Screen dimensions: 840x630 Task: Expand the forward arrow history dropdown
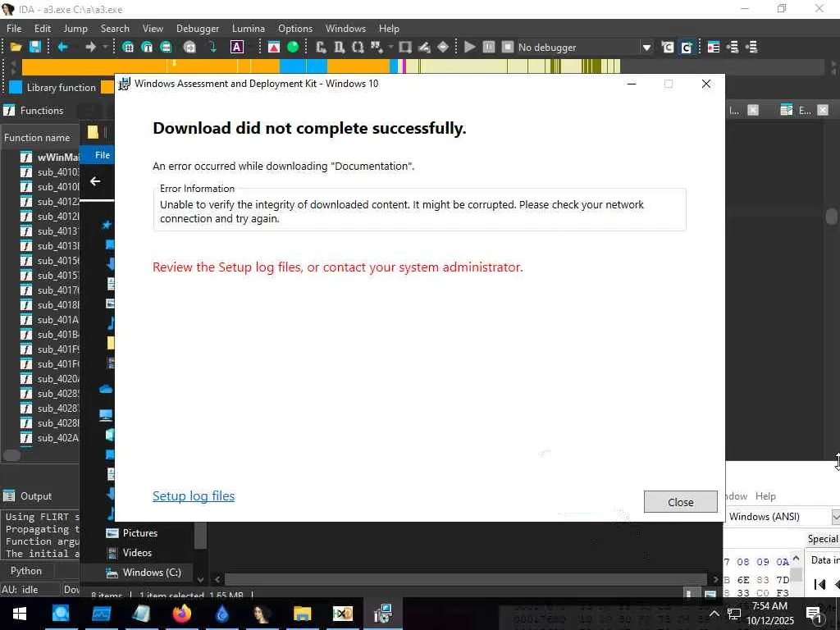coord(105,47)
